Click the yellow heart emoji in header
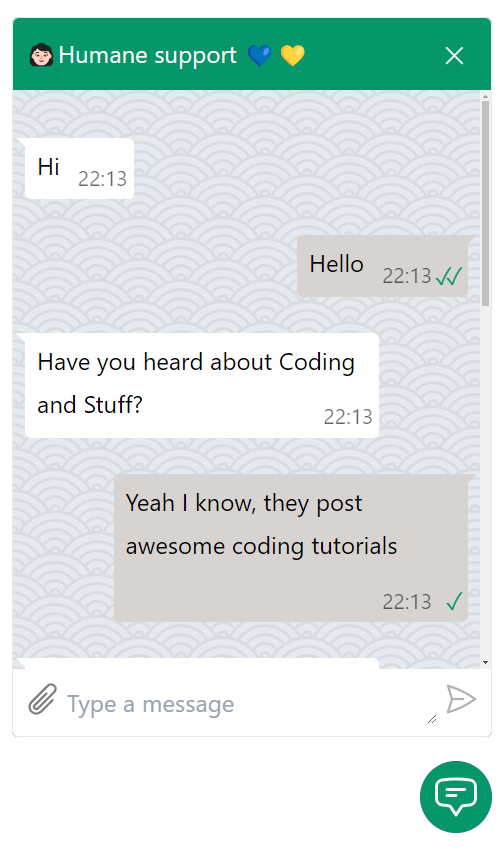 pyautogui.click(x=293, y=55)
